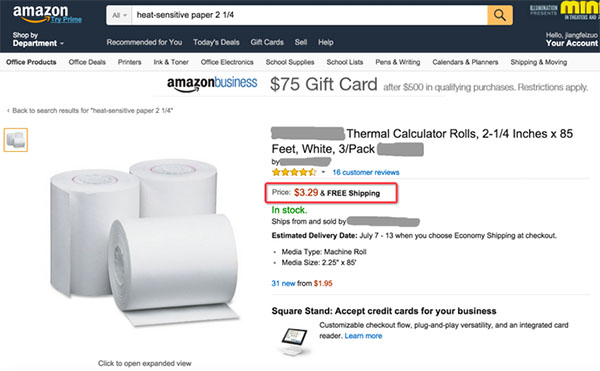This screenshot has width=600, height=371.
Task: Select the product thumbnail of paper rolls
Action: tap(16, 140)
